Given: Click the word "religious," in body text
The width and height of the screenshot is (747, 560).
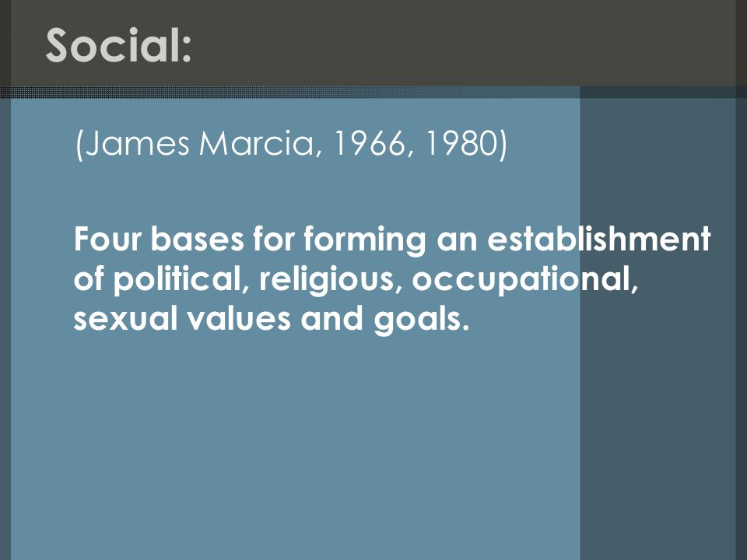Looking at the screenshot, I should pos(330,279).
